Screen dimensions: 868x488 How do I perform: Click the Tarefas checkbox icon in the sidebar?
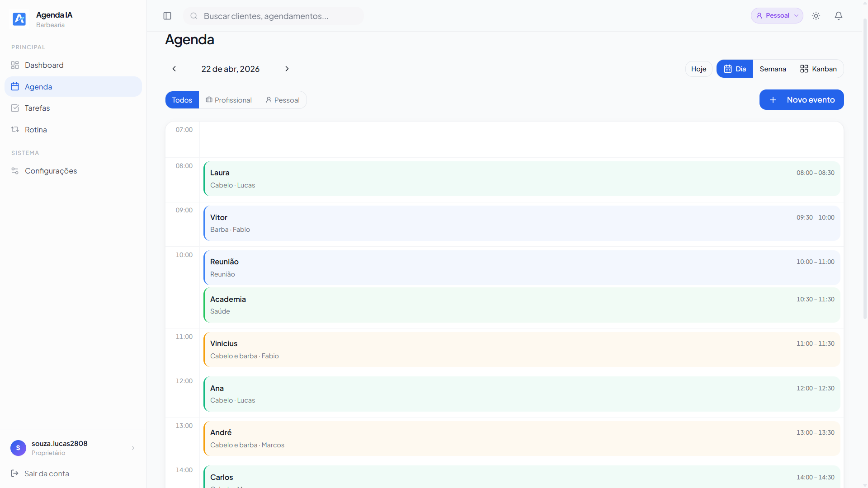point(15,108)
